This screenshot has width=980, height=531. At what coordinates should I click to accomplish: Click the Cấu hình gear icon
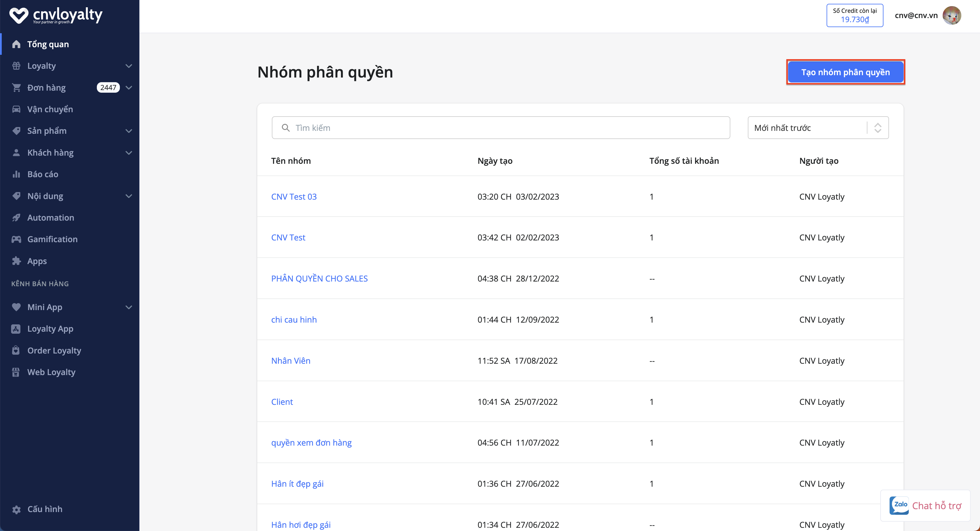[16, 509]
